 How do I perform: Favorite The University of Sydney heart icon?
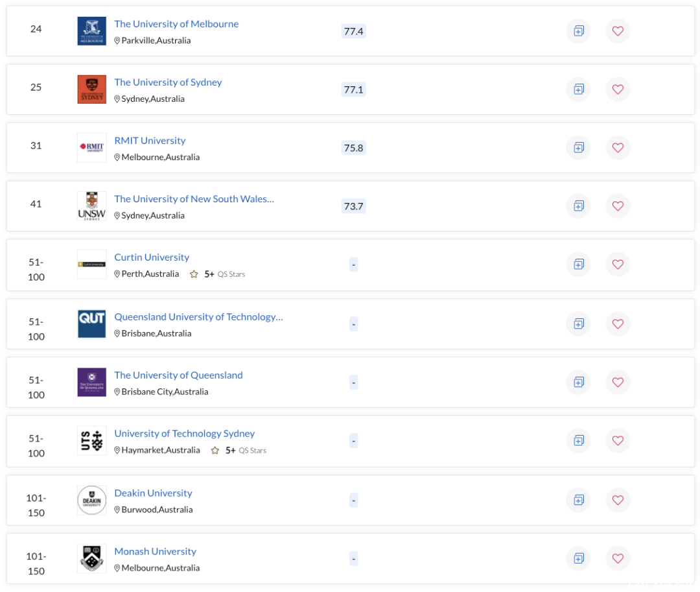pos(618,89)
